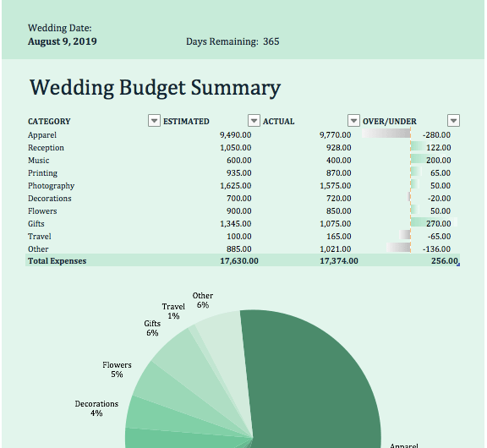
Task: Click actual value 9,770.00 for Apparel
Action: [336, 135]
